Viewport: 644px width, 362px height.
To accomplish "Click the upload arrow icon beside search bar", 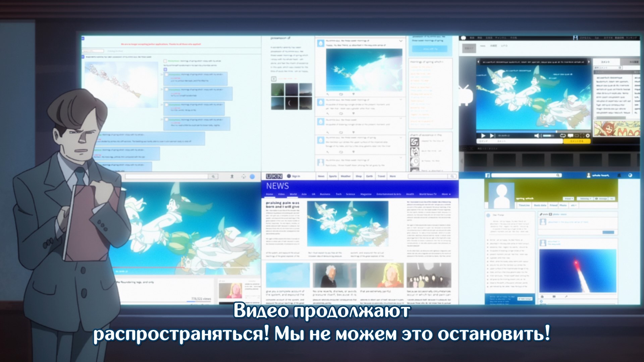I will click(x=232, y=176).
